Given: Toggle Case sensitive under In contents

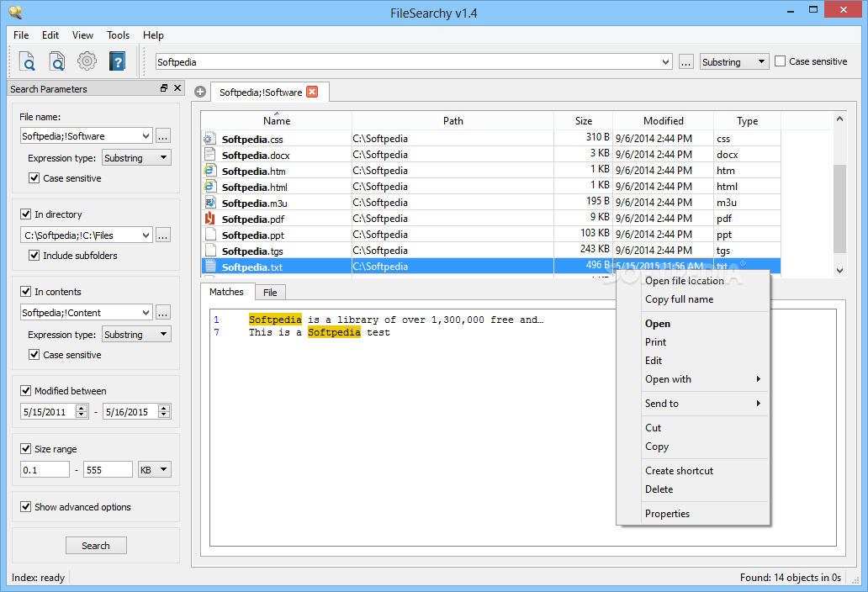Looking at the screenshot, I should [34, 355].
